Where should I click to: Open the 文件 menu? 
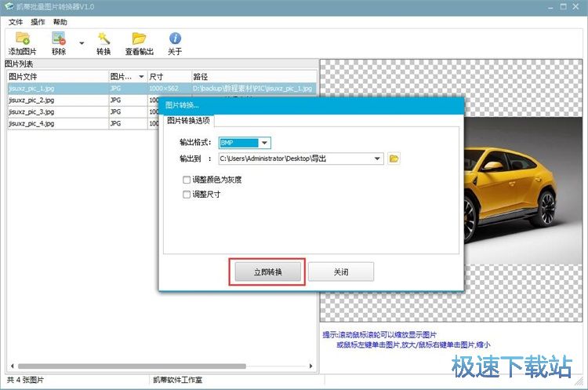pos(16,22)
